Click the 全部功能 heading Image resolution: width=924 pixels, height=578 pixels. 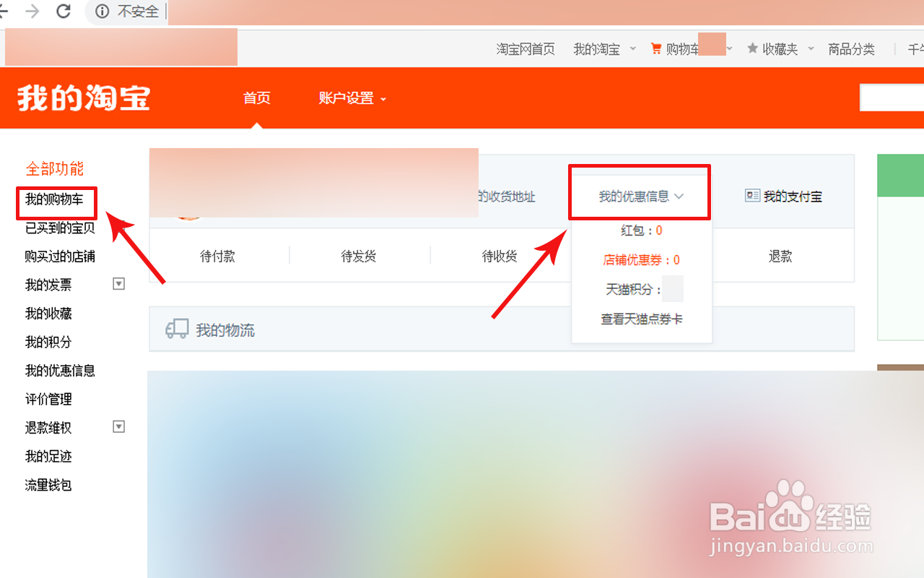[x=55, y=169]
